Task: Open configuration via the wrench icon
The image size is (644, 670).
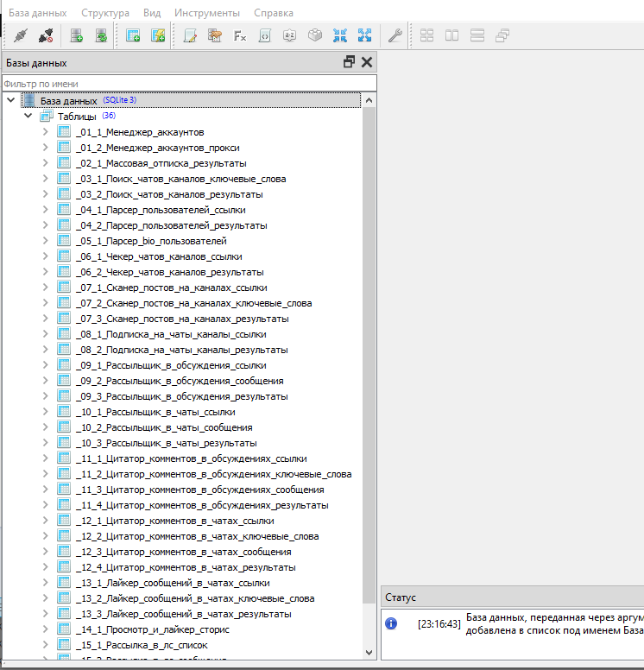Action: 395,35
